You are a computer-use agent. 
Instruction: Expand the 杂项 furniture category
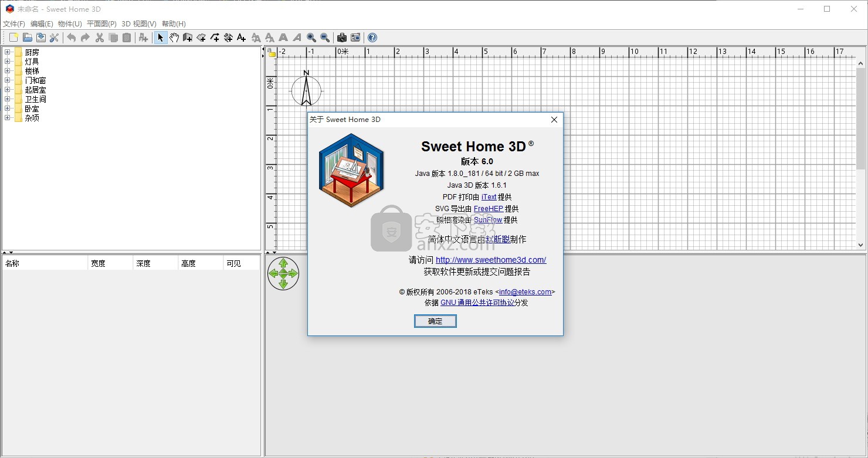coord(8,118)
